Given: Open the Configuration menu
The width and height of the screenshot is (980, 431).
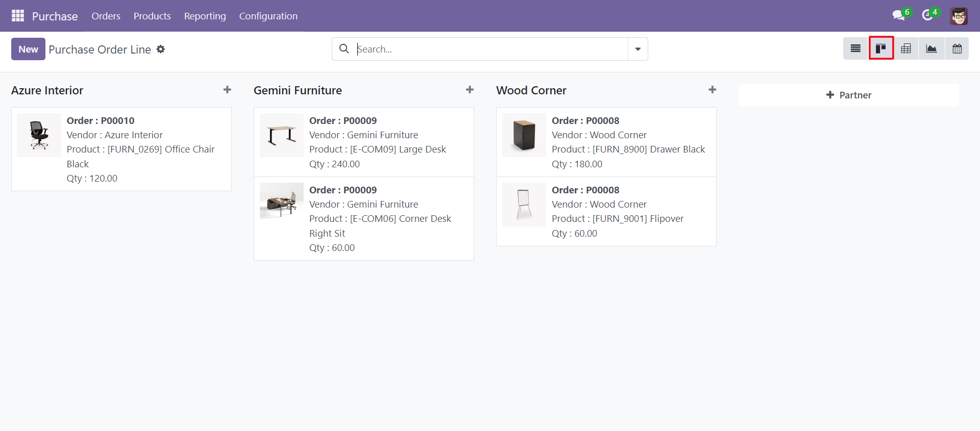Looking at the screenshot, I should [x=268, y=16].
